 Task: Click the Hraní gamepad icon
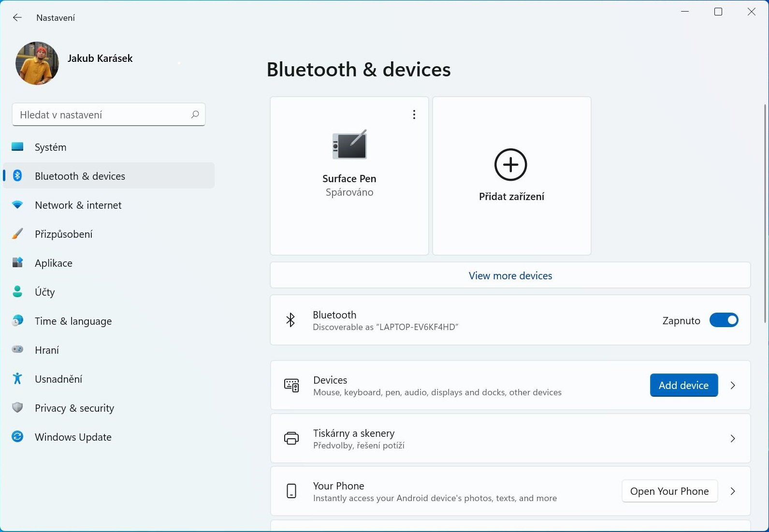(17, 349)
